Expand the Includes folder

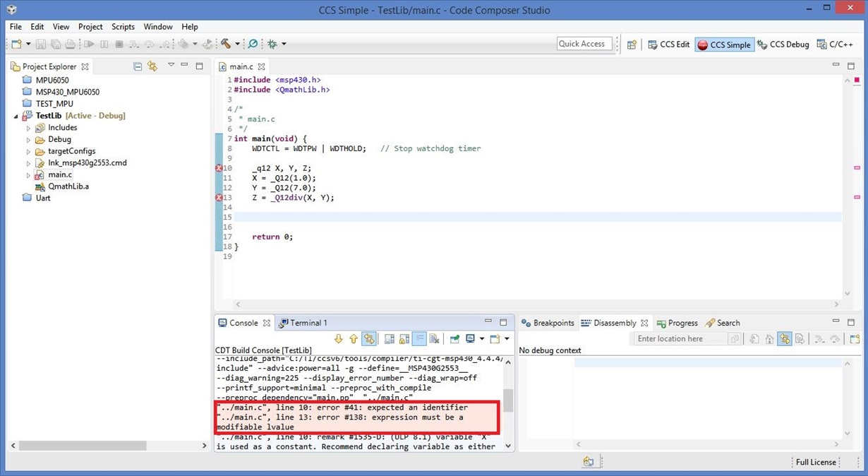pyautogui.click(x=28, y=129)
